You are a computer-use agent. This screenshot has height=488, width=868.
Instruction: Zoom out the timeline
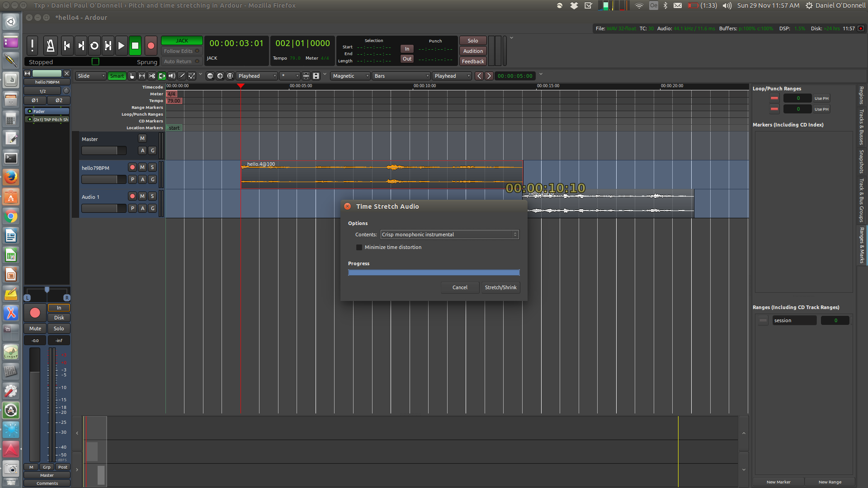coord(210,76)
